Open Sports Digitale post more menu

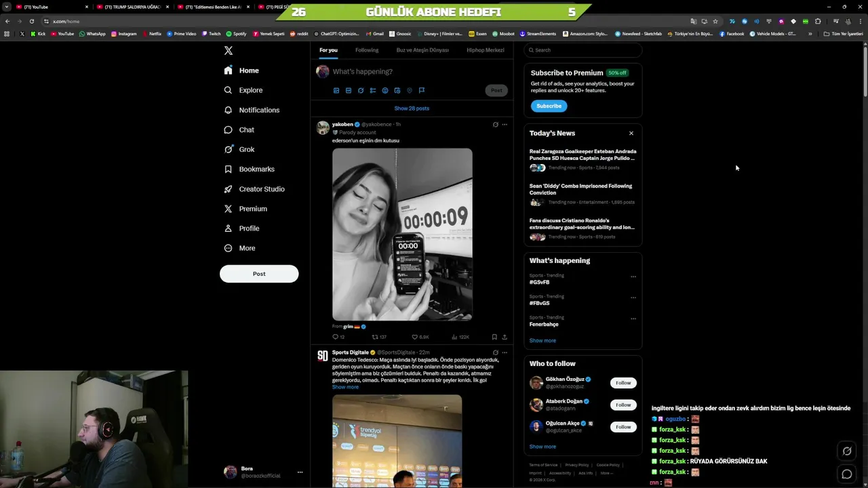tap(505, 352)
